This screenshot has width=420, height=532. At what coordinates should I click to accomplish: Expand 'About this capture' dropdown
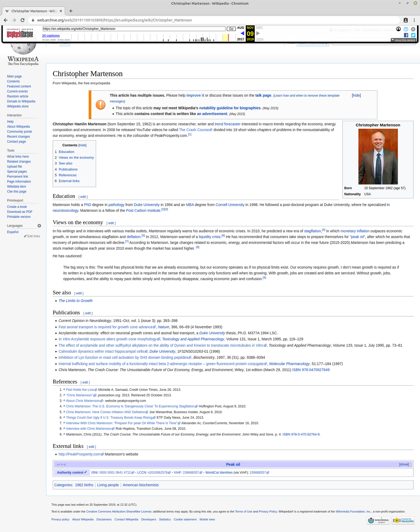tap(403, 40)
